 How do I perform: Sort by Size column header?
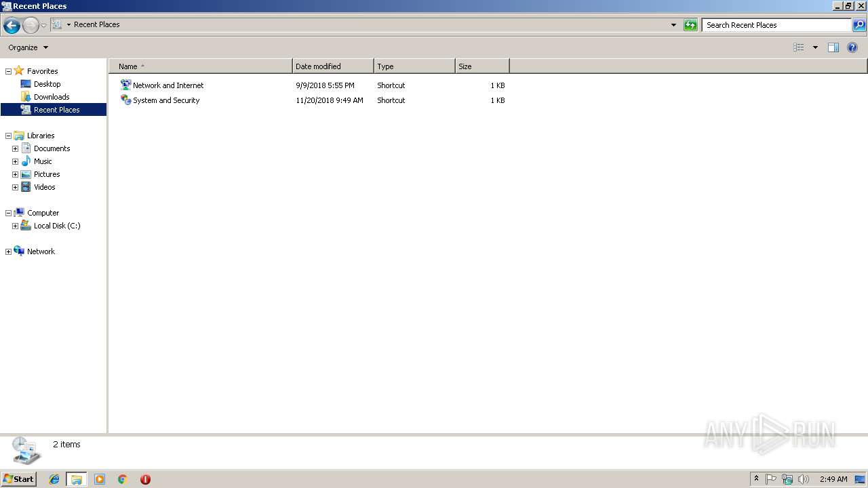tap(482, 66)
